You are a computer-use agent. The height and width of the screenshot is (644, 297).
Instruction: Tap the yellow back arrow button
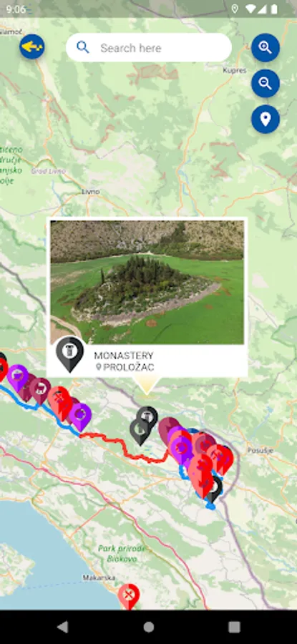pyautogui.click(x=32, y=47)
